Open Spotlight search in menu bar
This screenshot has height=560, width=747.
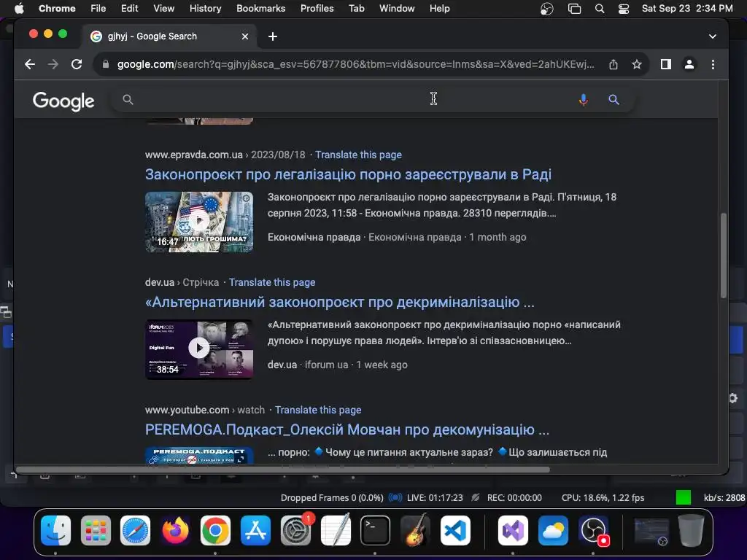point(600,9)
